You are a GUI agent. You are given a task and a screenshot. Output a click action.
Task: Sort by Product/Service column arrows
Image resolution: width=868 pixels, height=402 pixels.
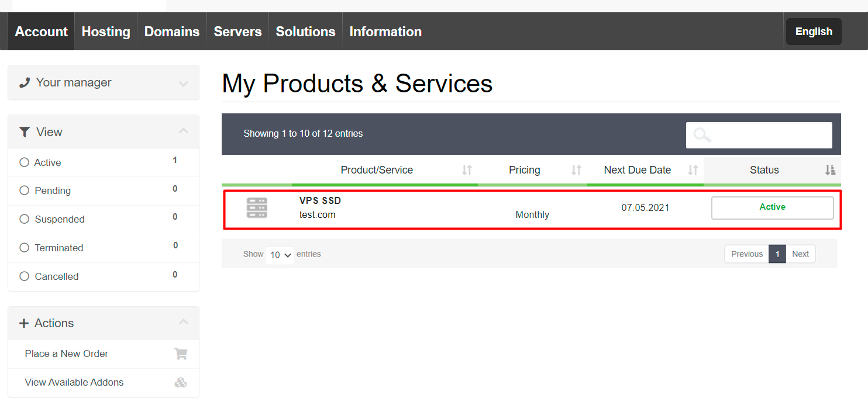click(x=467, y=170)
